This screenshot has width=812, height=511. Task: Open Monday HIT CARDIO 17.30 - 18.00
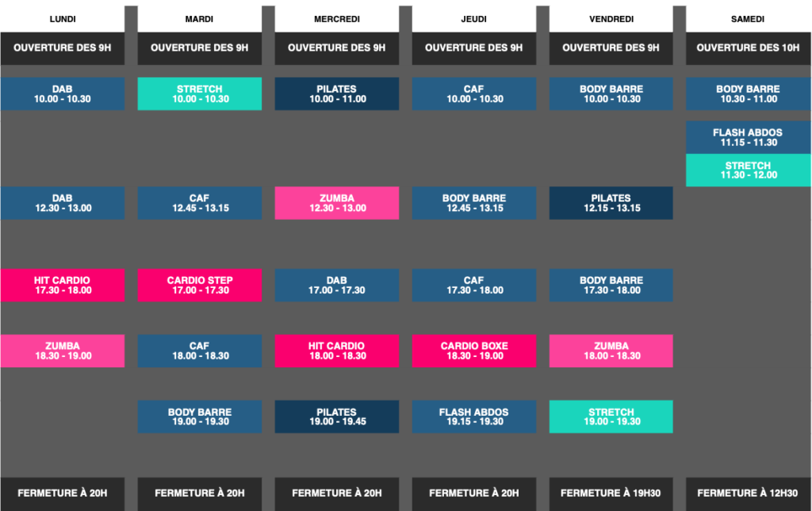pos(62,285)
